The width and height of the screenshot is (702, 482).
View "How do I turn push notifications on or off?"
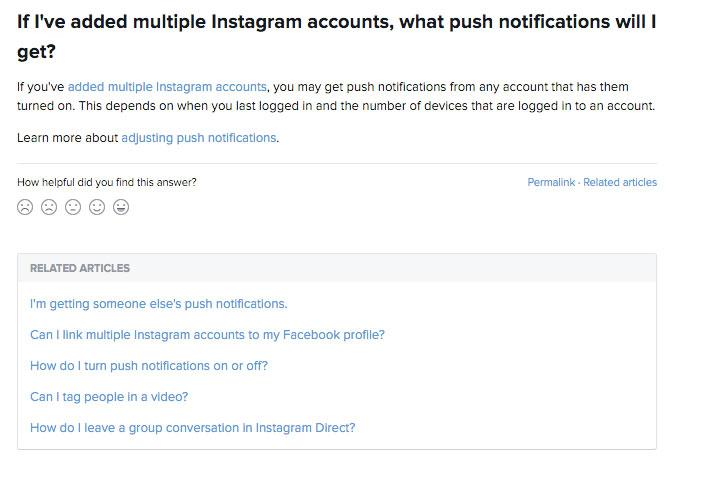149,366
